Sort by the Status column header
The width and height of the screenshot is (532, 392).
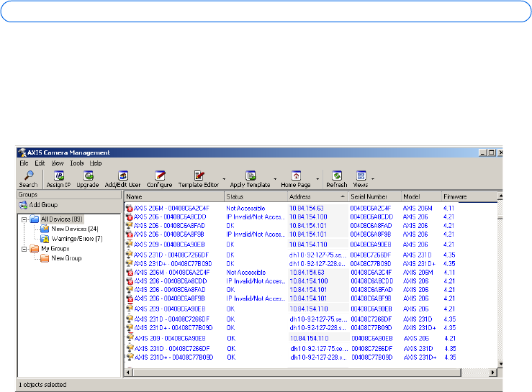tap(256, 196)
